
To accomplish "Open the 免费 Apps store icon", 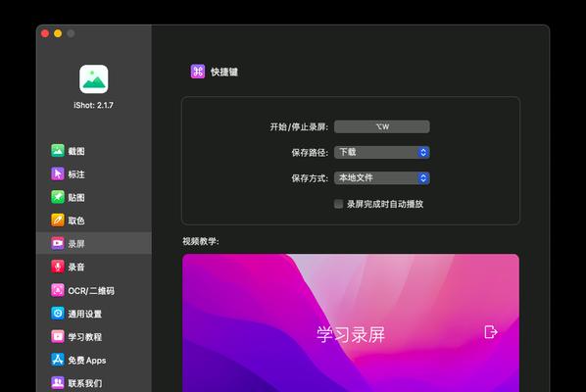I will [58, 360].
